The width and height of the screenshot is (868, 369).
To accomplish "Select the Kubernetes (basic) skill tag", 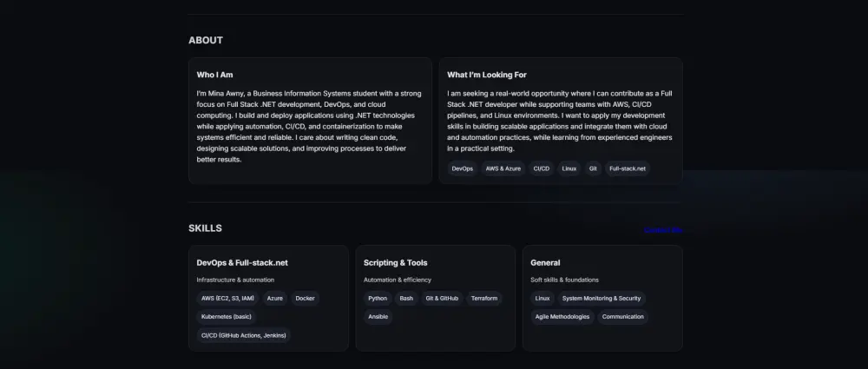I will click(x=227, y=317).
